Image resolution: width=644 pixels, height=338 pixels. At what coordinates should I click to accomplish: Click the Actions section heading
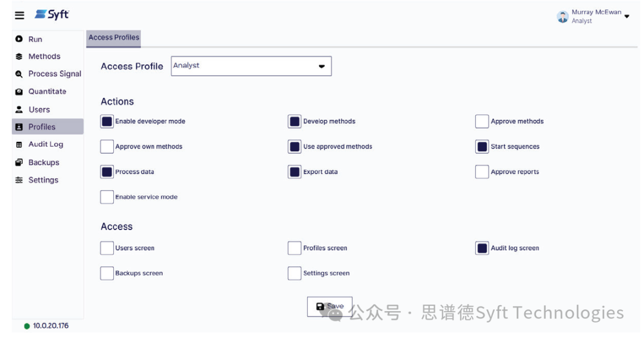point(117,102)
